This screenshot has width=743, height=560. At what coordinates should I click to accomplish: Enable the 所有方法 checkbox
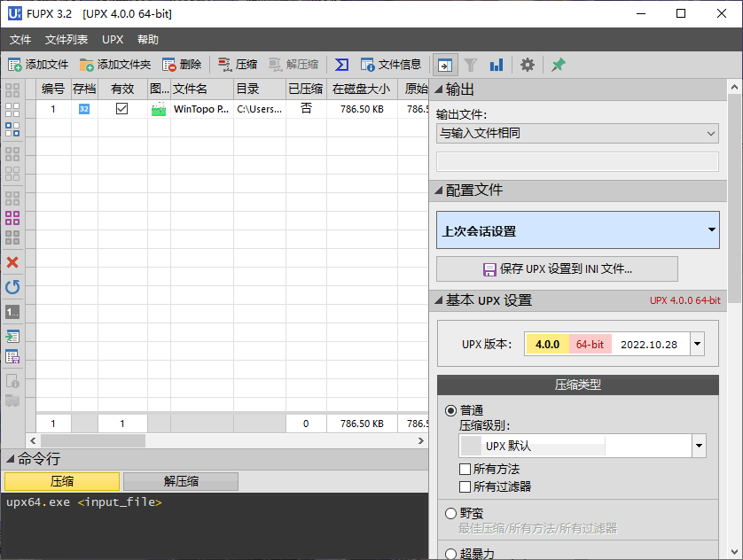[x=465, y=469]
